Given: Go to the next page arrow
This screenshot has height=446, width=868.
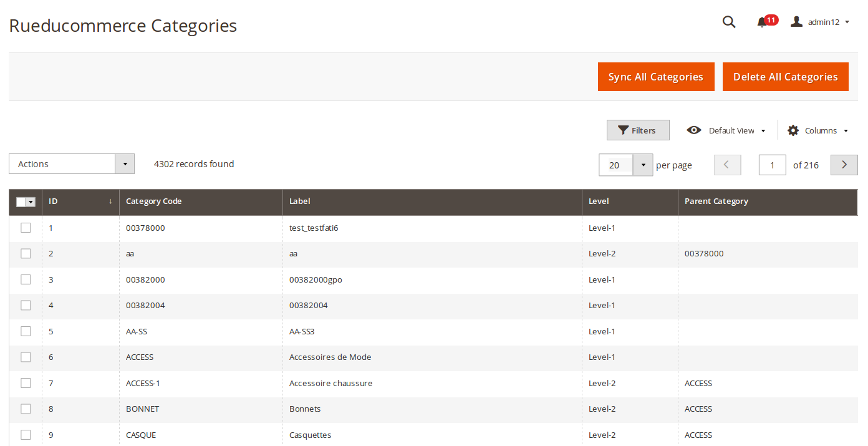Looking at the screenshot, I should tap(844, 165).
